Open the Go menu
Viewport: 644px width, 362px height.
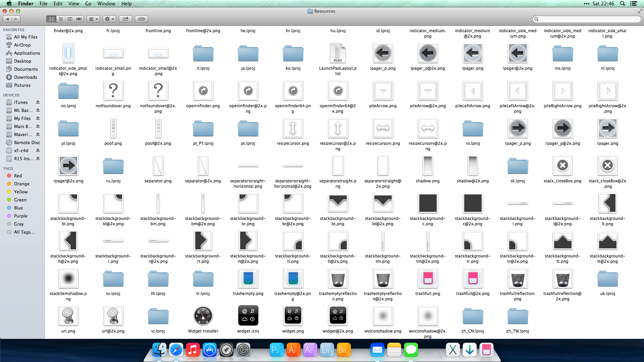click(88, 4)
